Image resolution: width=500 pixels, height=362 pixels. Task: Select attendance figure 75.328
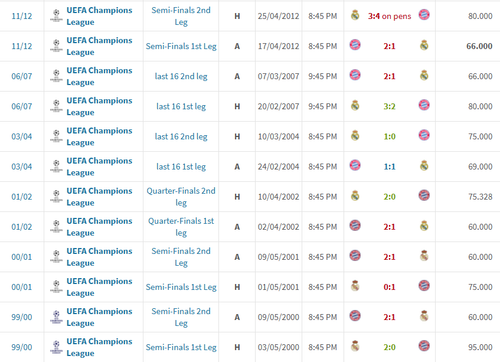(x=480, y=197)
